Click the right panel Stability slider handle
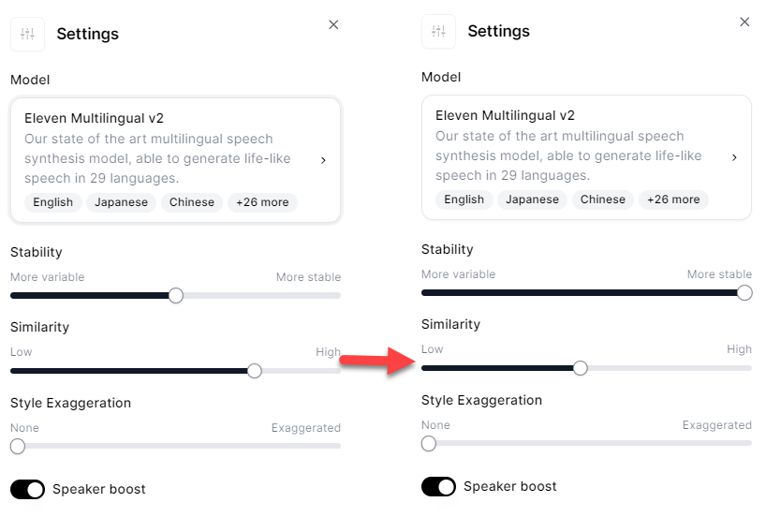This screenshot has height=532, width=766. pos(744,293)
